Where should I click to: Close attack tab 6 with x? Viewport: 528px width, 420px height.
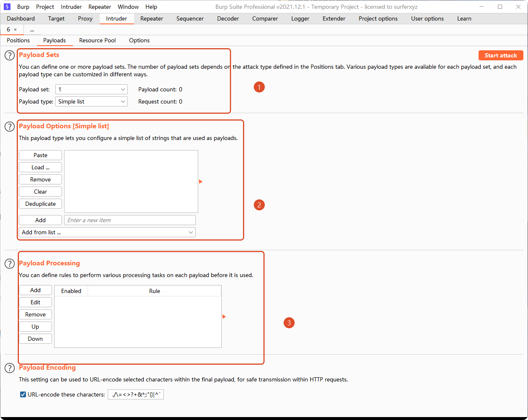(x=16, y=30)
